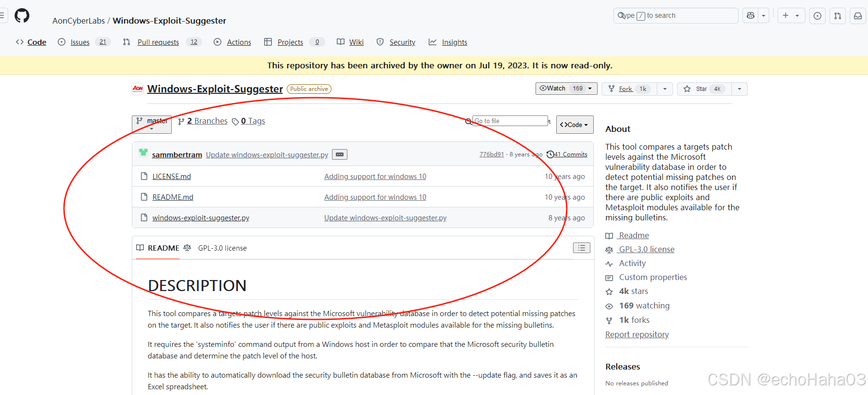Click the scale icon by GPL-3.0 license tab
The height and width of the screenshot is (395, 868).
tap(187, 248)
